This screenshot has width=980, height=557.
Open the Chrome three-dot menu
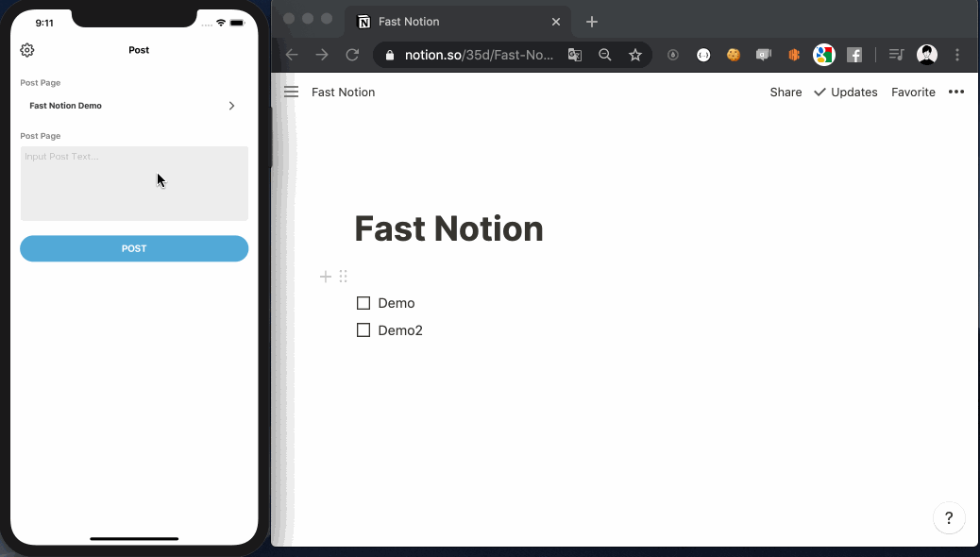[x=957, y=55]
